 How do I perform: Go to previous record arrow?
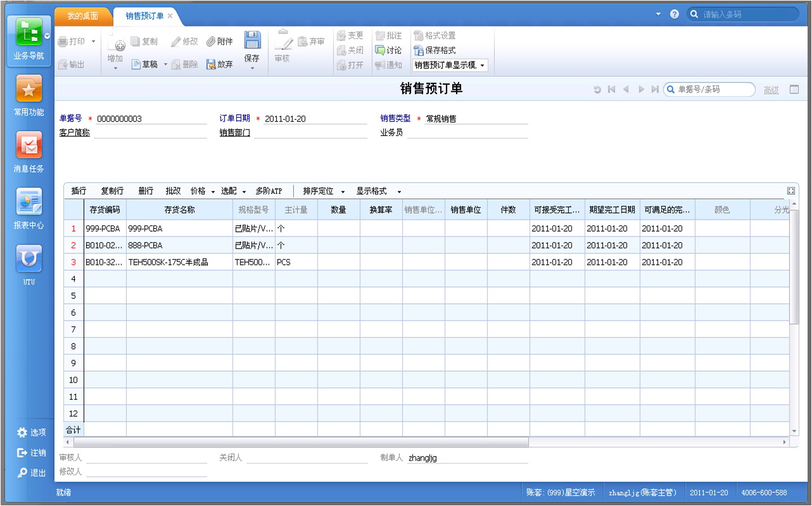tap(626, 90)
